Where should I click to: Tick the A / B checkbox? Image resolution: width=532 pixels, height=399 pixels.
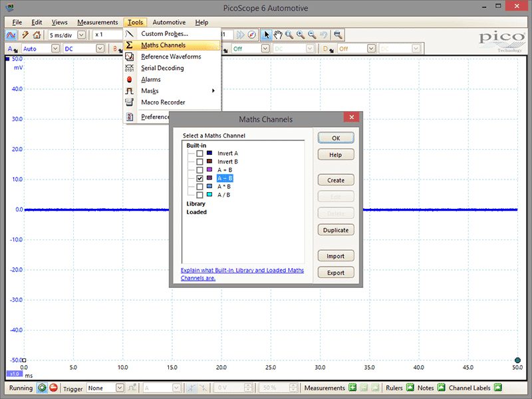point(199,195)
